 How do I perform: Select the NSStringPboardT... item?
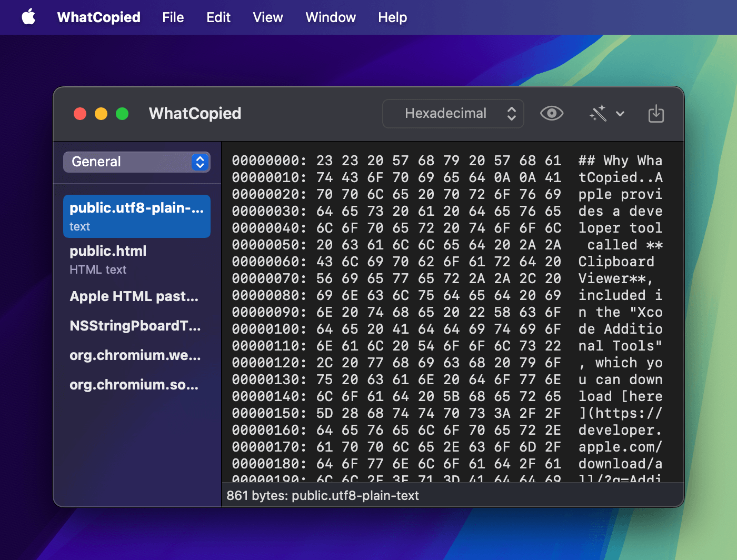(137, 326)
